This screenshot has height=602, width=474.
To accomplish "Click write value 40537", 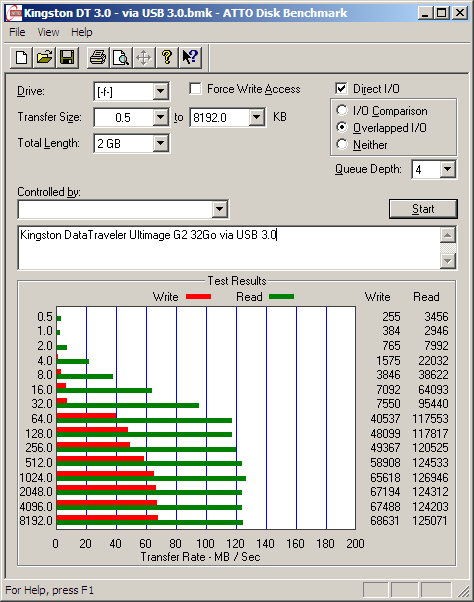I will [x=385, y=418].
